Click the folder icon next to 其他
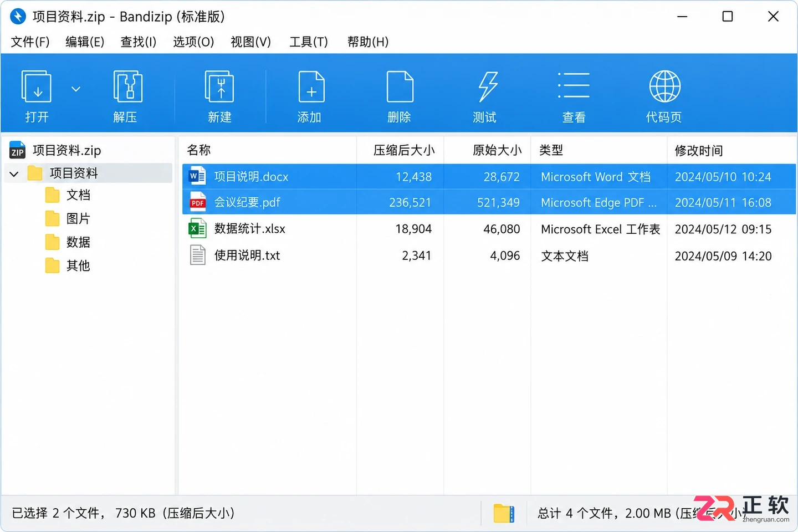 52,266
